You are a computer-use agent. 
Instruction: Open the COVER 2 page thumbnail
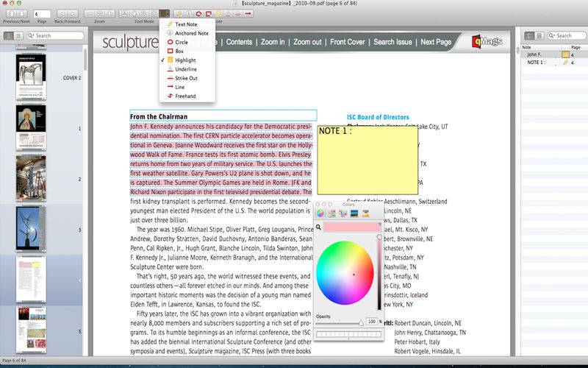(x=31, y=77)
